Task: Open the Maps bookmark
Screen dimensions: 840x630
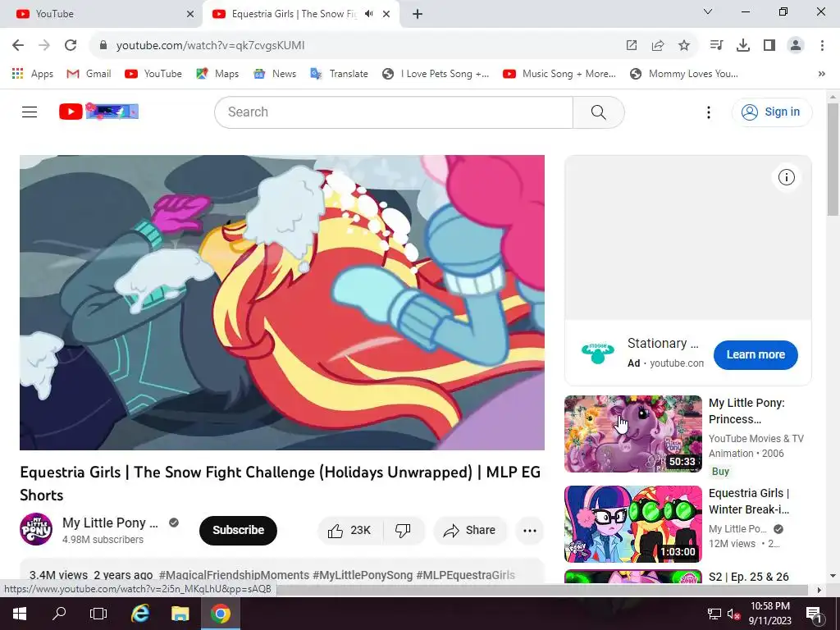Action: pyautogui.click(x=217, y=74)
